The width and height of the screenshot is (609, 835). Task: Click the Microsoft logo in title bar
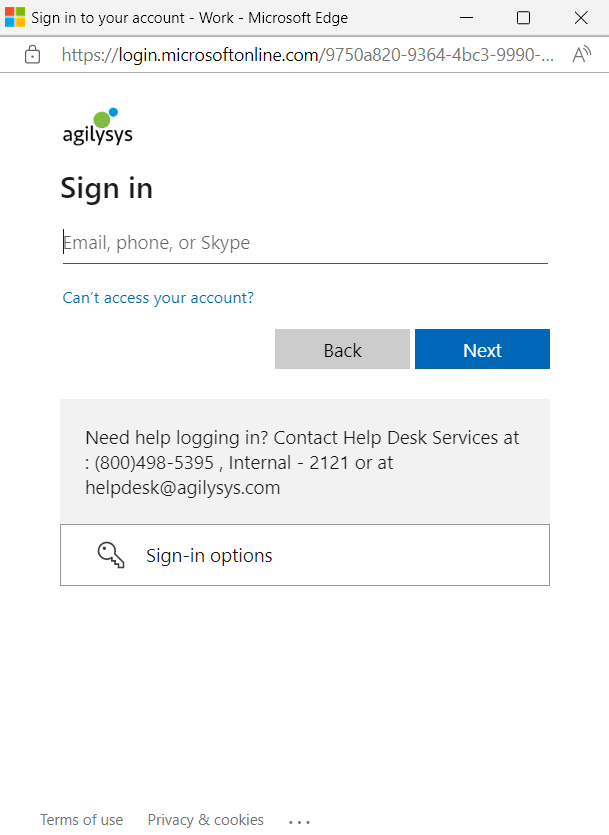pos(15,18)
